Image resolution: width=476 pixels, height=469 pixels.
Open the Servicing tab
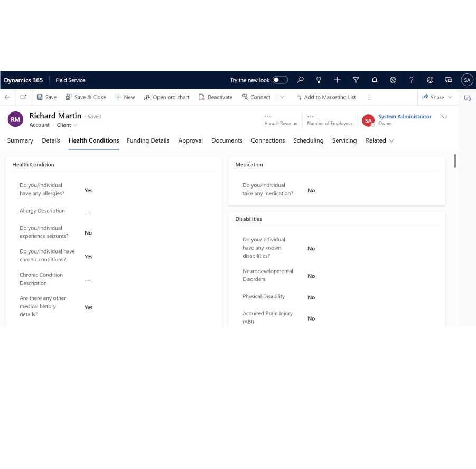click(344, 140)
